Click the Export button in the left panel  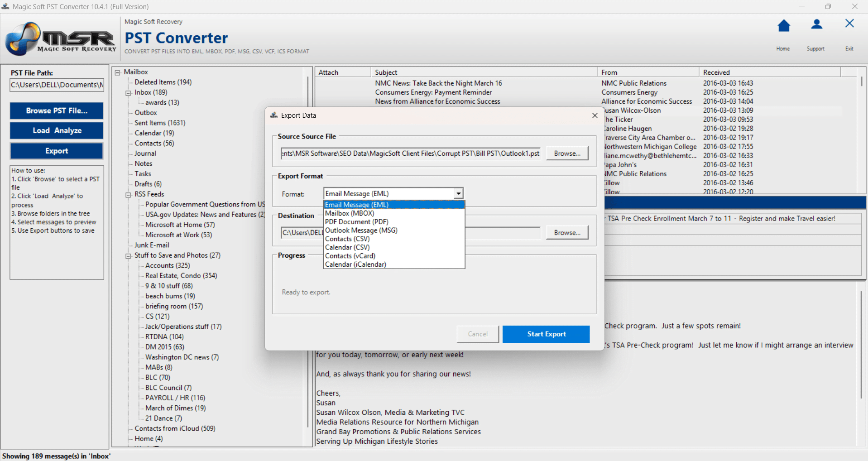click(x=57, y=151)
